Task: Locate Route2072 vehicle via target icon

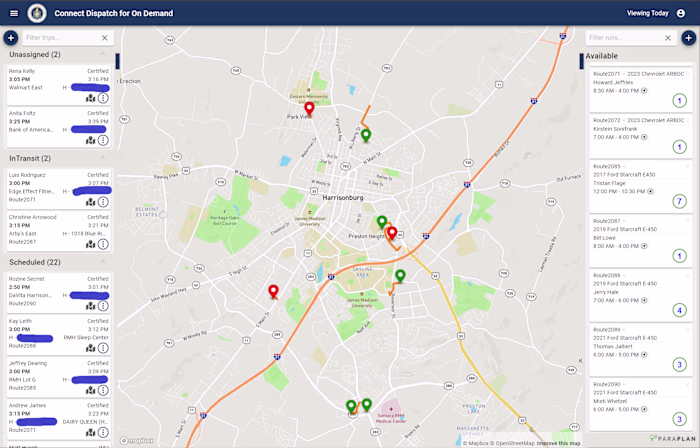Action: tap(644, 137)
